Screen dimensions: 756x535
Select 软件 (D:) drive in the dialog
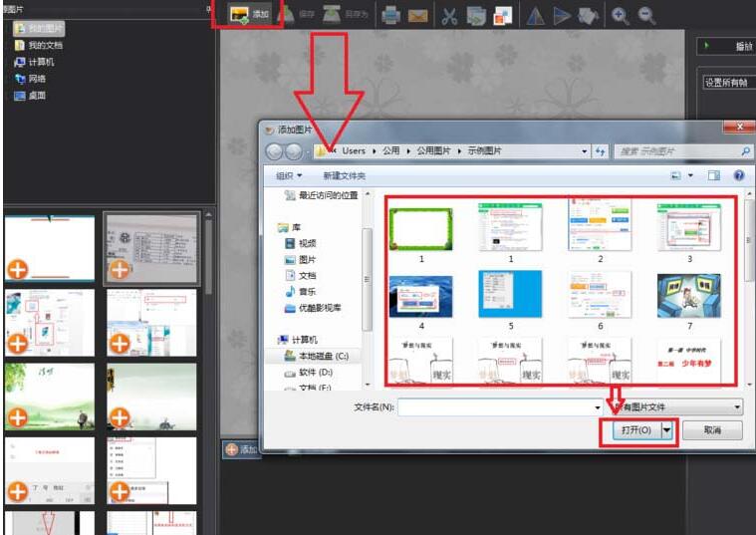tap(309, 373)
